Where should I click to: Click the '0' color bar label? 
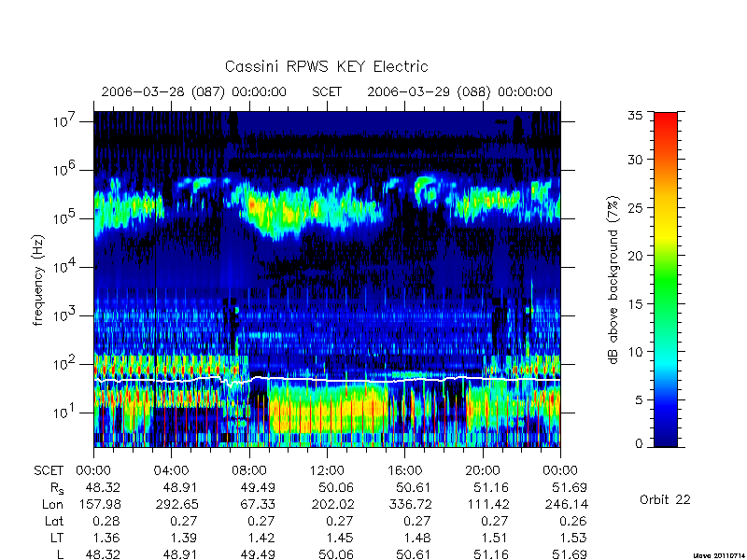point(639,443)
